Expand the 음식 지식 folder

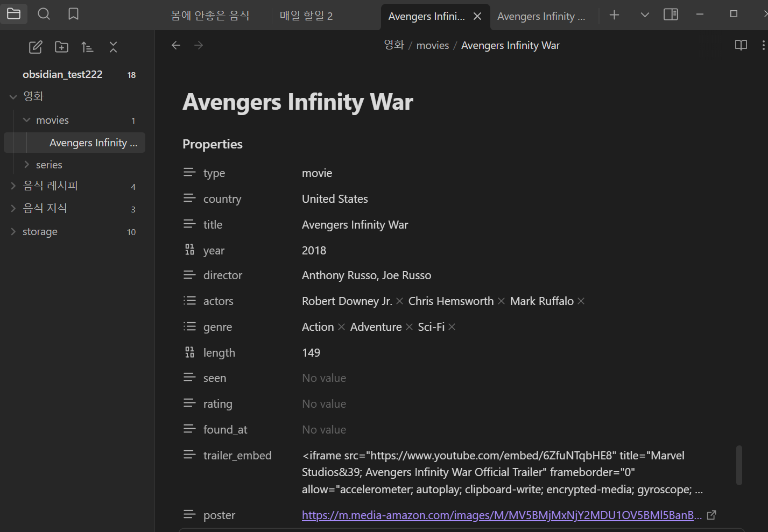coord(13,208)
